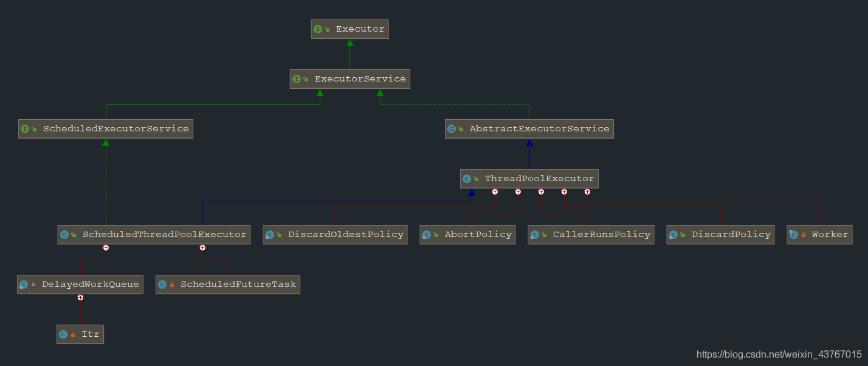Click the class icon on Itr node

point(63,334)
